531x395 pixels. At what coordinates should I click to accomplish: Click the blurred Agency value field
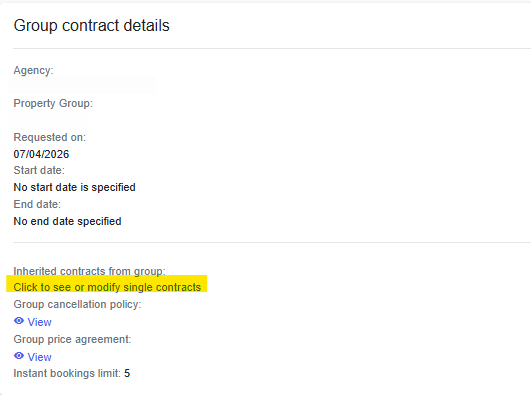[x=82, y=85]
